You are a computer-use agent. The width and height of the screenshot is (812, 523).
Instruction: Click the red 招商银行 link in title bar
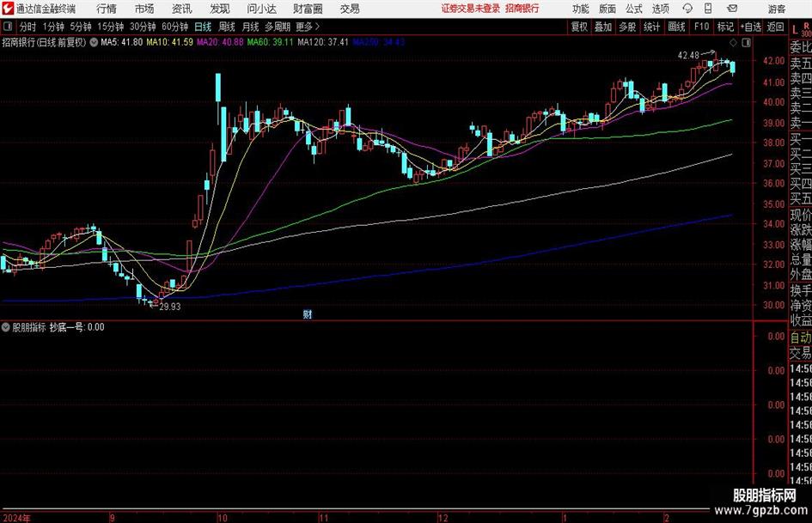point(522,9)
